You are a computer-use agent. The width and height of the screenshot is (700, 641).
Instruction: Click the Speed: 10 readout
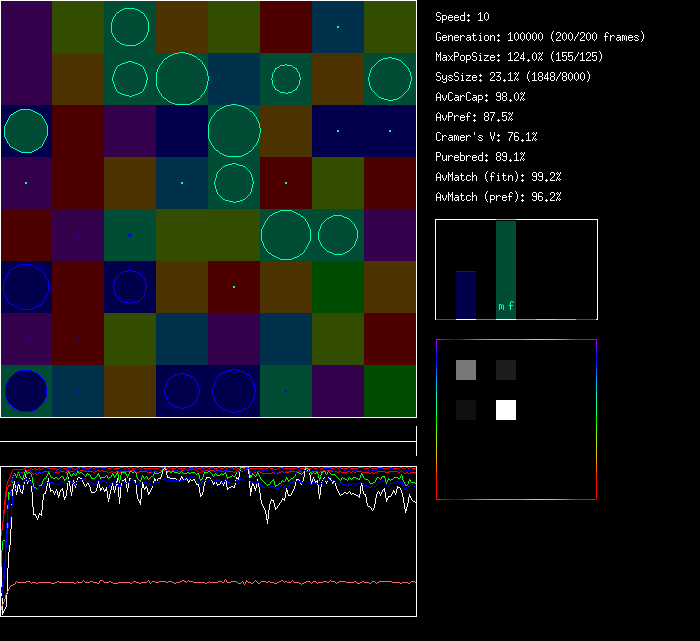[463, 17]
